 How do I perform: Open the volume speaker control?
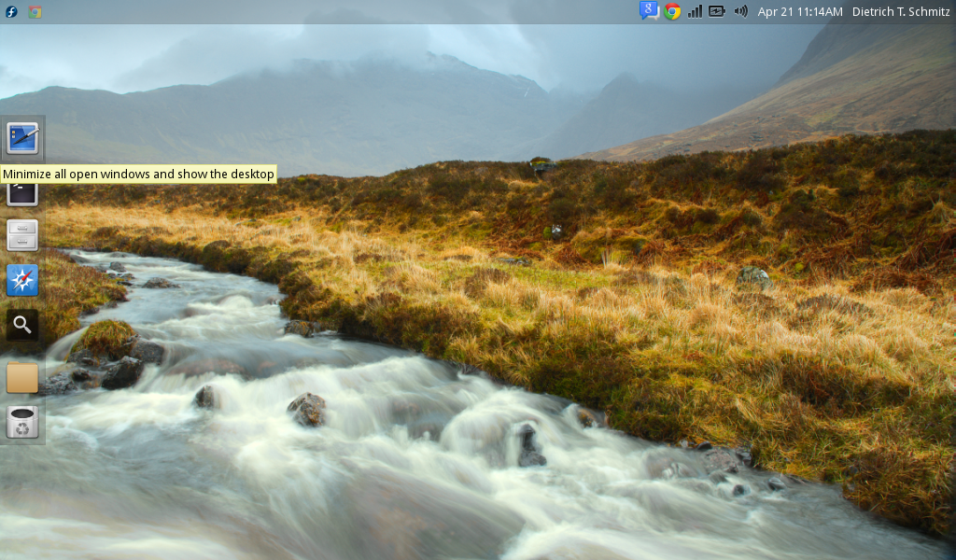[740, 11]
